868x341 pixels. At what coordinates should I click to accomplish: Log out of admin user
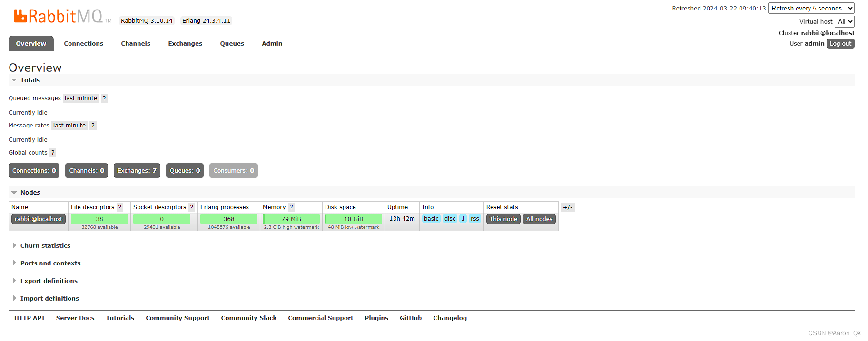pos(840,44)
